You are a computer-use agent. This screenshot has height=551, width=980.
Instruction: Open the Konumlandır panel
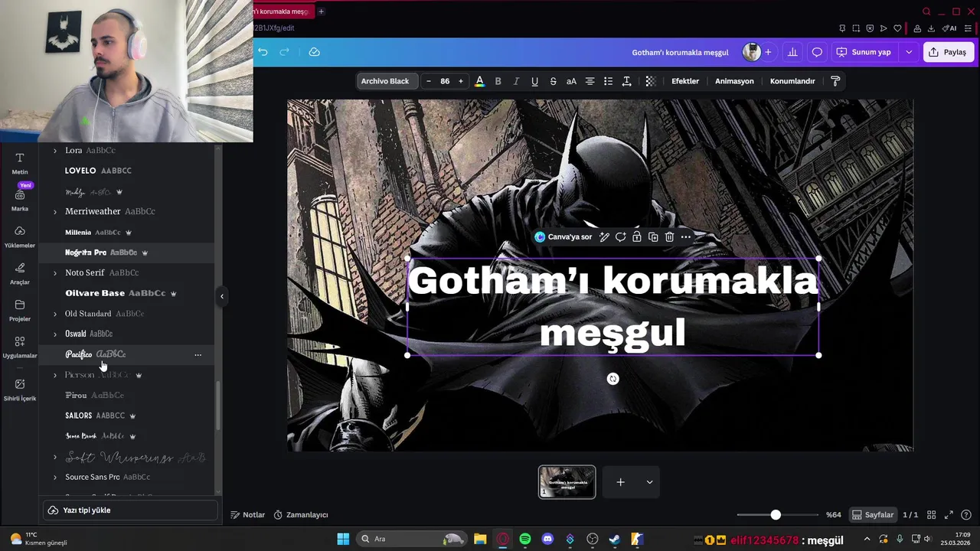792,81
